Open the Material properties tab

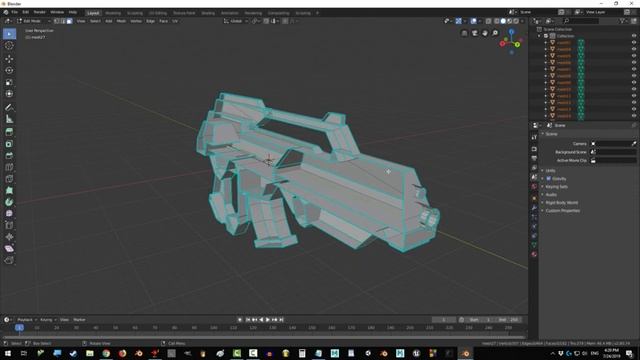point(534,254)
